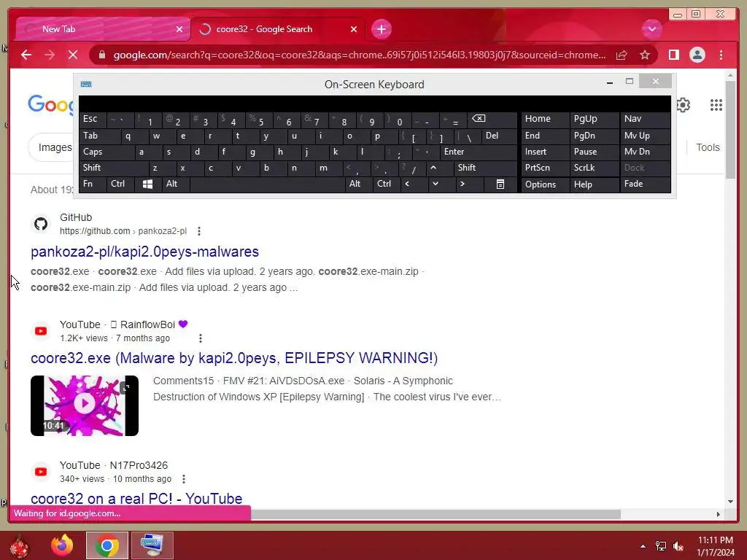Click the Tab key on On-Screen Keyboard
Image resolution: width=747 pixels, height=560 pixels.
(99, 136)
